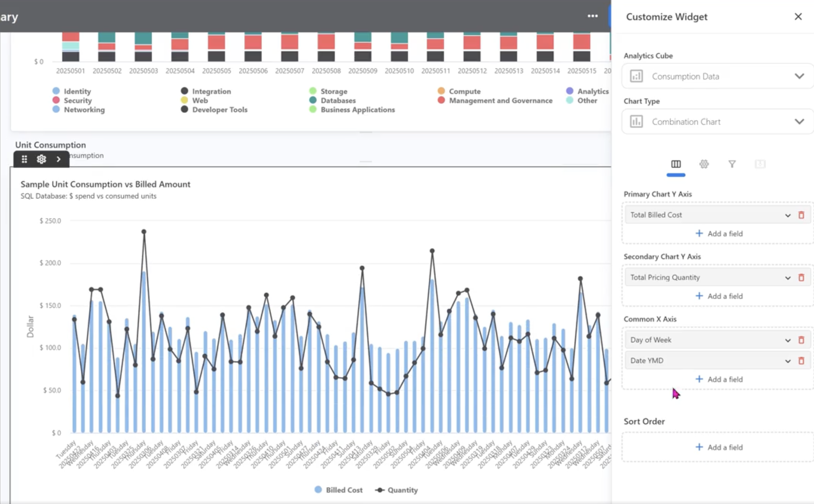
Task: Open the Analytics Cube Consumption Data dropdown
Action: (717, 76)
